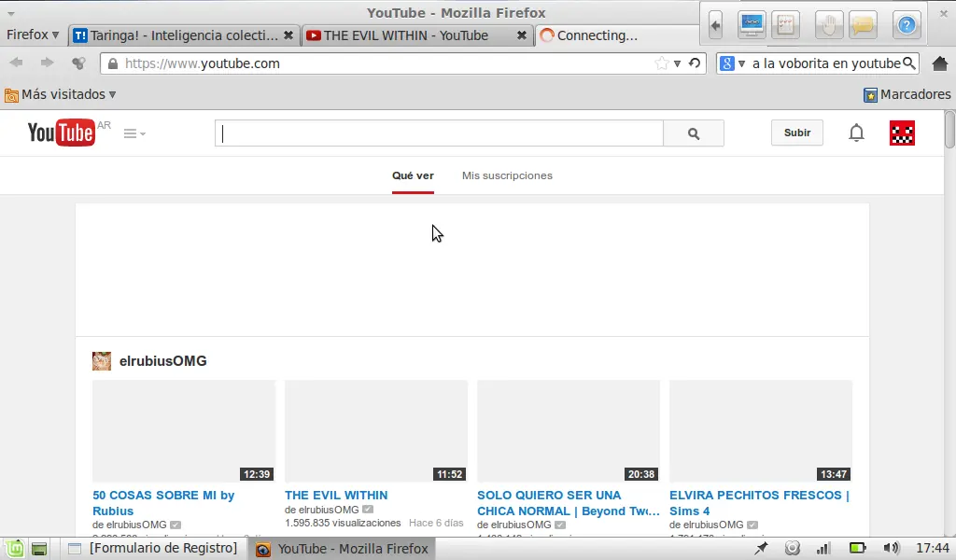Click the YouTube magnifier search button
This screenshot has height=560, width=956.
click(x=694, y=133)
